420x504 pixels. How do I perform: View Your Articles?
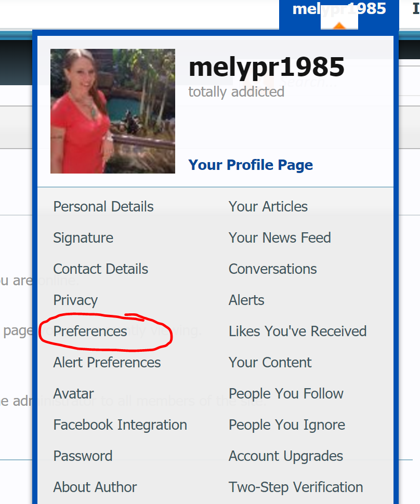click(268, 206)
